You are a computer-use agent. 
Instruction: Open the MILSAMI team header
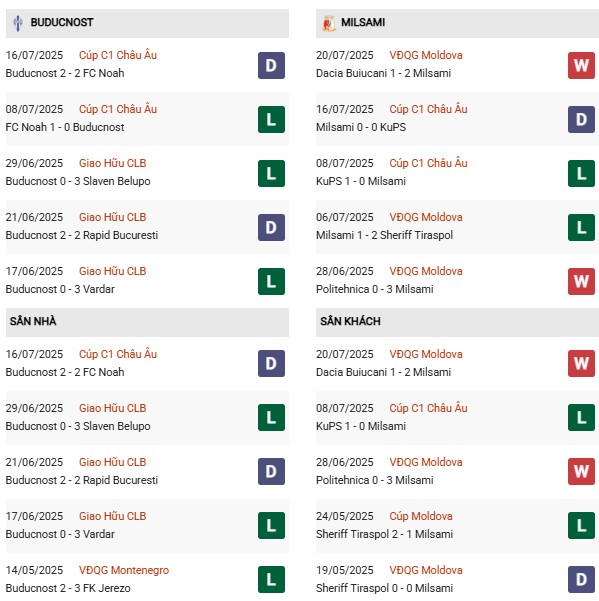457,23
